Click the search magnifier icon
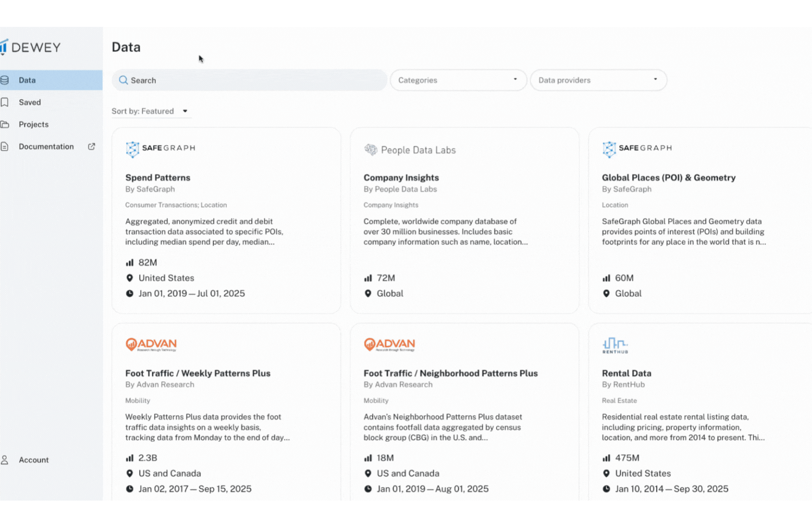This screenshot has width=812, height=527. point(124,80)
